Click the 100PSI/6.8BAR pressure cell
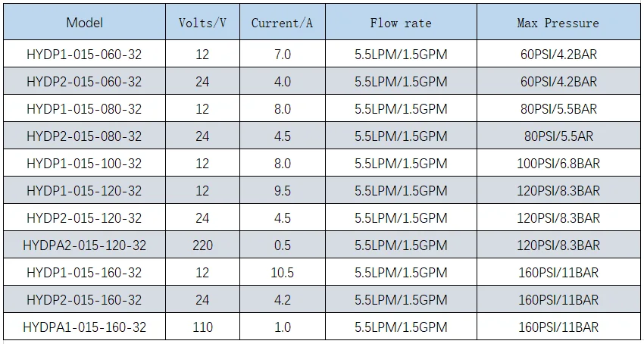The image size is (644, 344). [558, 164]
